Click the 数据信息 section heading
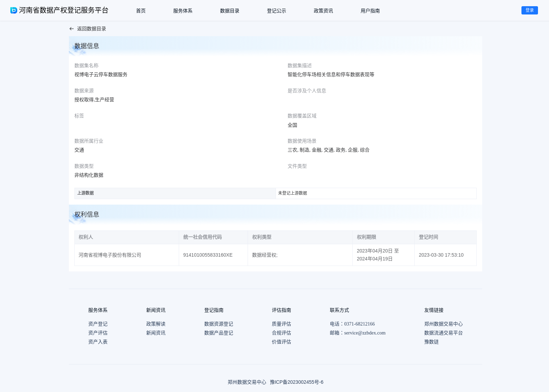 87,46
